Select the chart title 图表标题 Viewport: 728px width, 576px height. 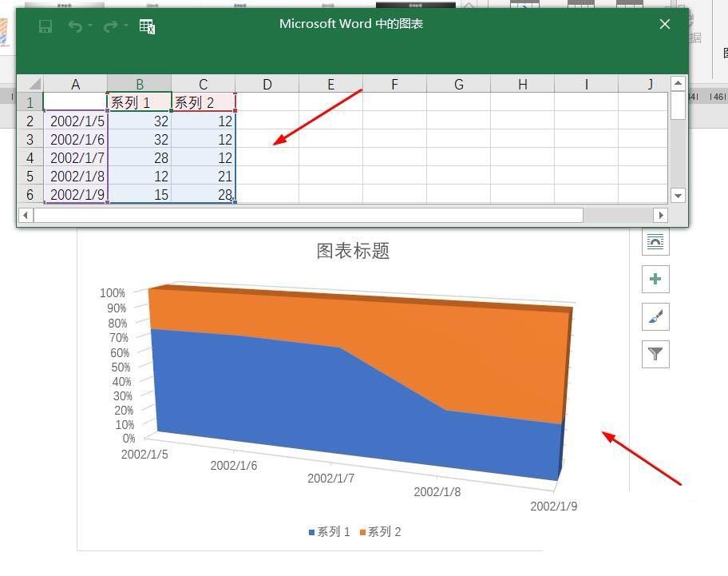353,251
